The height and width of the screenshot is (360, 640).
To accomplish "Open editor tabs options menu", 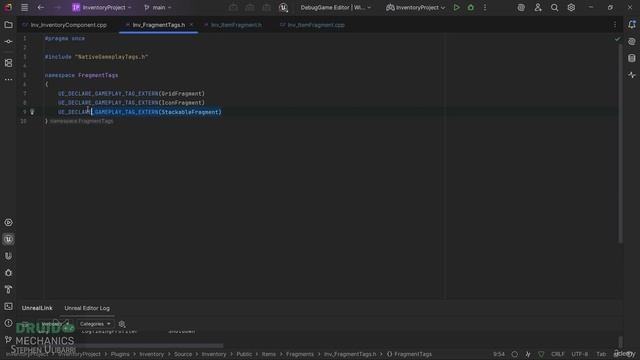I will pos(615,25).
